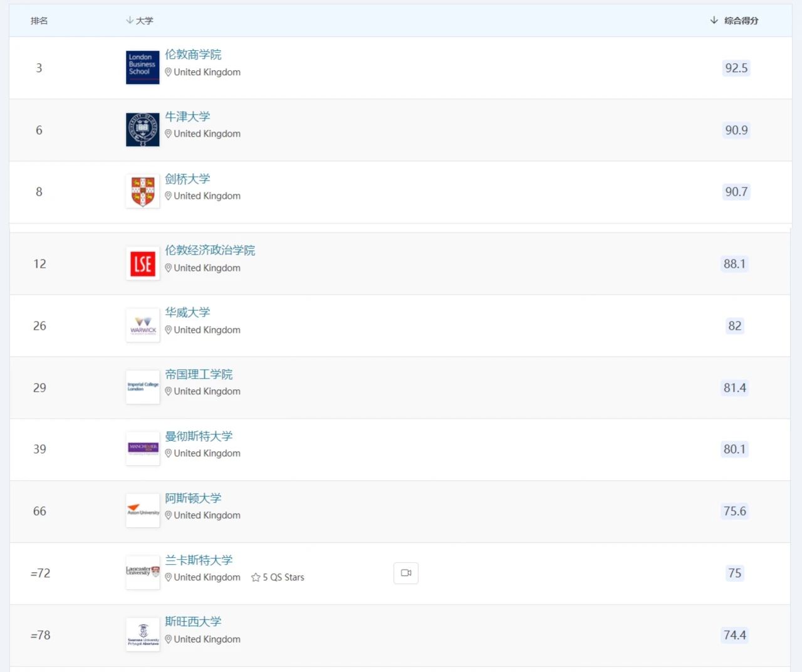Open the 剑桥大学 link
Image resolution: width=802 pixels, height=672 pixels.
point(187,179)
